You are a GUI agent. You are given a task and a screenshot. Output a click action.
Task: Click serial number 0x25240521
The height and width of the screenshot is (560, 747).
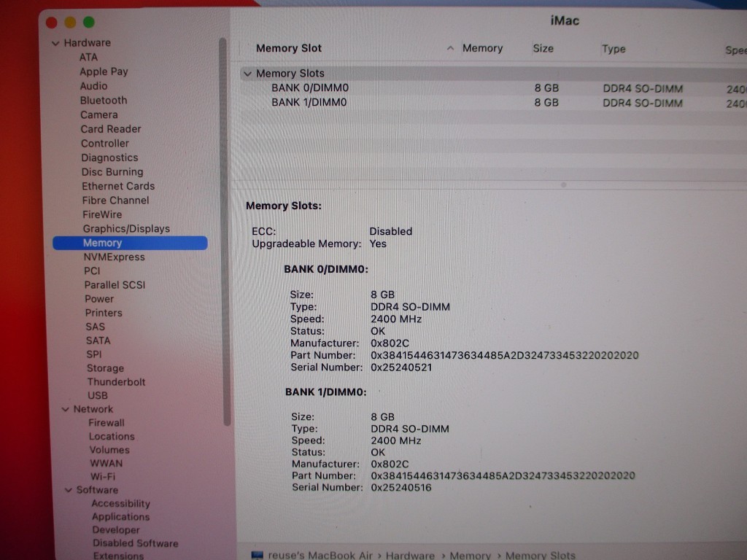pyautogui.click(x=402, y=367)
